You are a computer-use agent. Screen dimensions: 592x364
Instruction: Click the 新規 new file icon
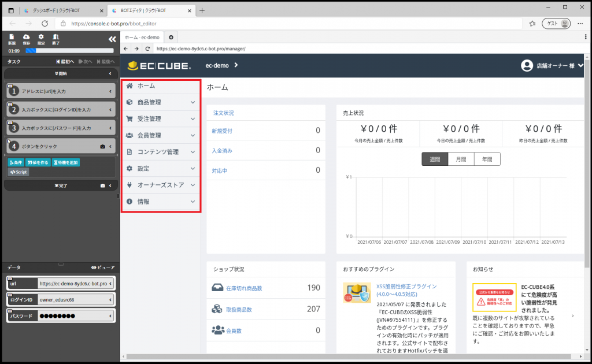[x=12, y=39]
